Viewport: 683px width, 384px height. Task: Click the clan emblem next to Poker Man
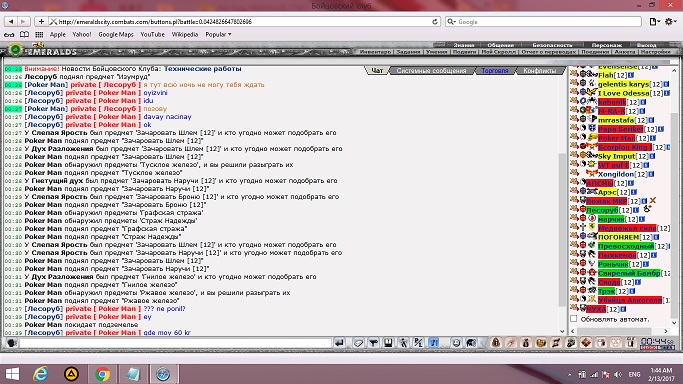(592, 138)
